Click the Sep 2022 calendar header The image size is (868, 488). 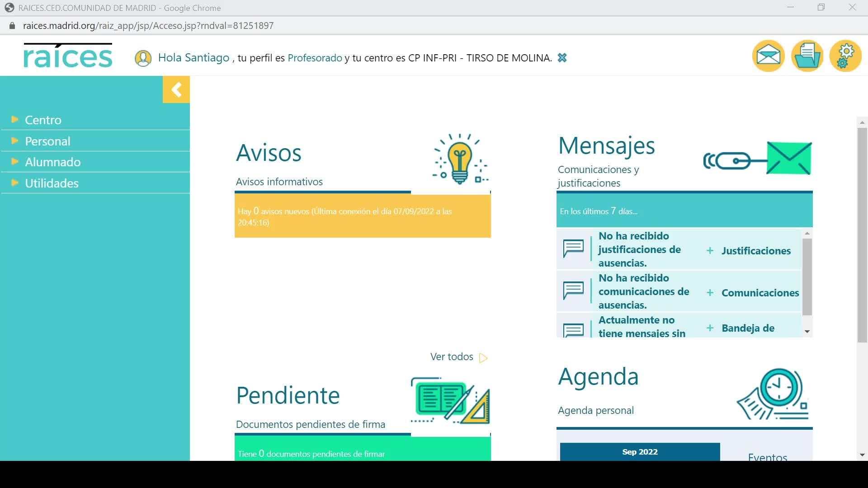pos(640,452)
